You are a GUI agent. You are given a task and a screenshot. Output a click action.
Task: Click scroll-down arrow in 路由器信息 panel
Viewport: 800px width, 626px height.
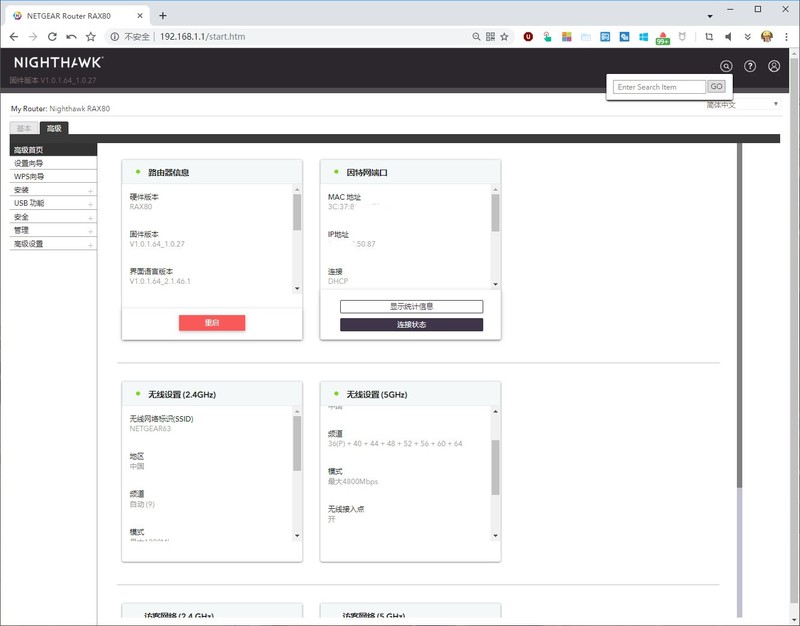pos(297,289)
